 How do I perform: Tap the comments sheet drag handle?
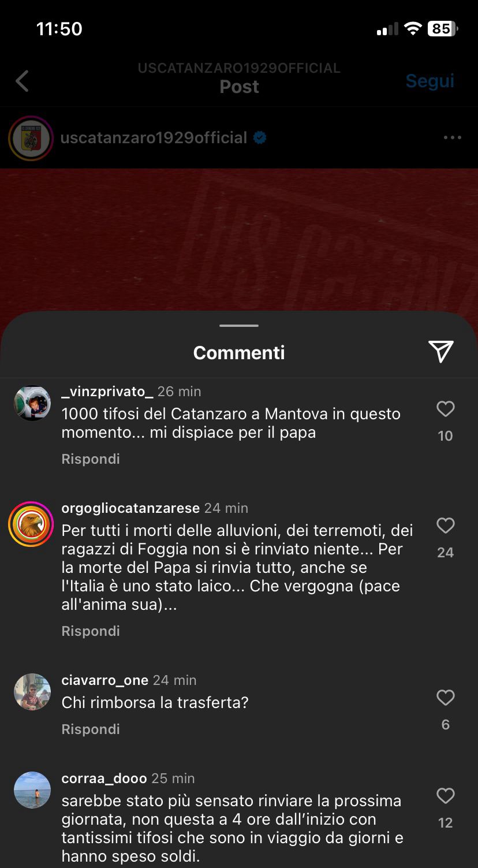239,326
